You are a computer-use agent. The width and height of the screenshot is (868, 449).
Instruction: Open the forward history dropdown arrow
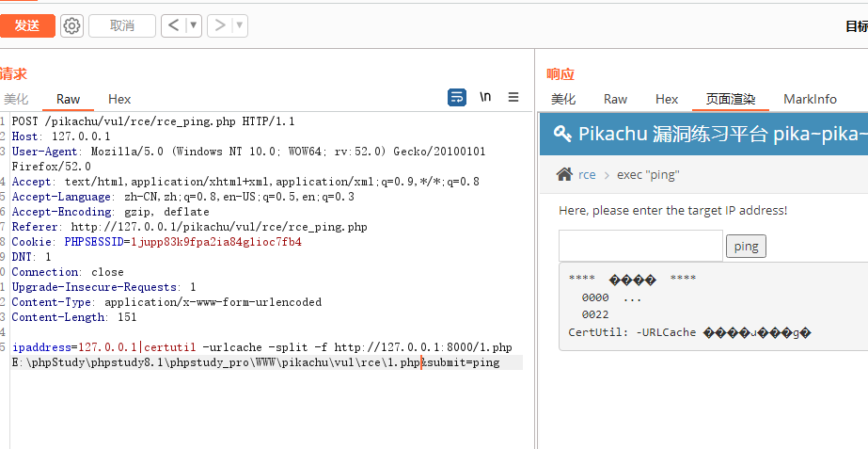(240, 25)
